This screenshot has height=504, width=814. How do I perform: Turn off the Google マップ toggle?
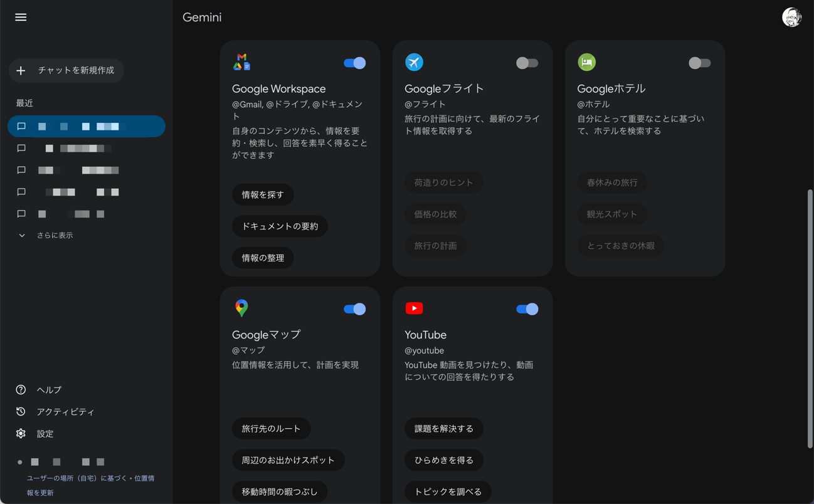[x=354, y=309]
